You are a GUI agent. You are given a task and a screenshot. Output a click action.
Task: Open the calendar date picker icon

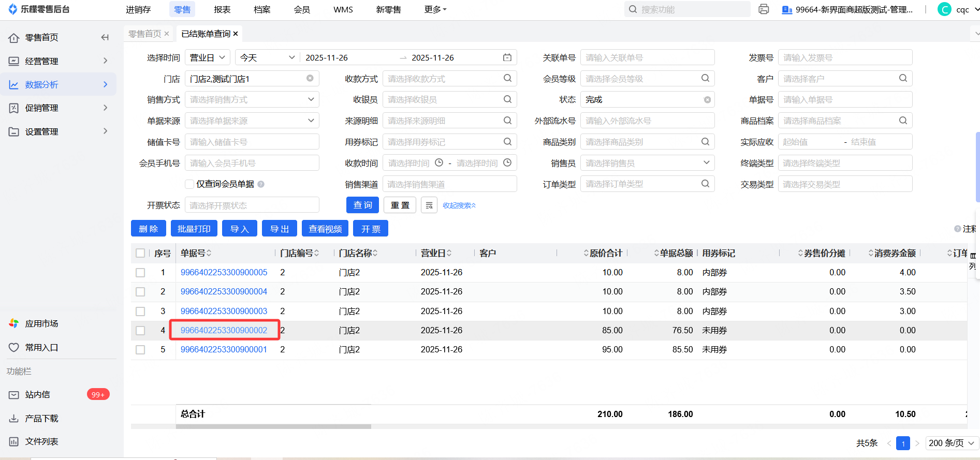507,57
